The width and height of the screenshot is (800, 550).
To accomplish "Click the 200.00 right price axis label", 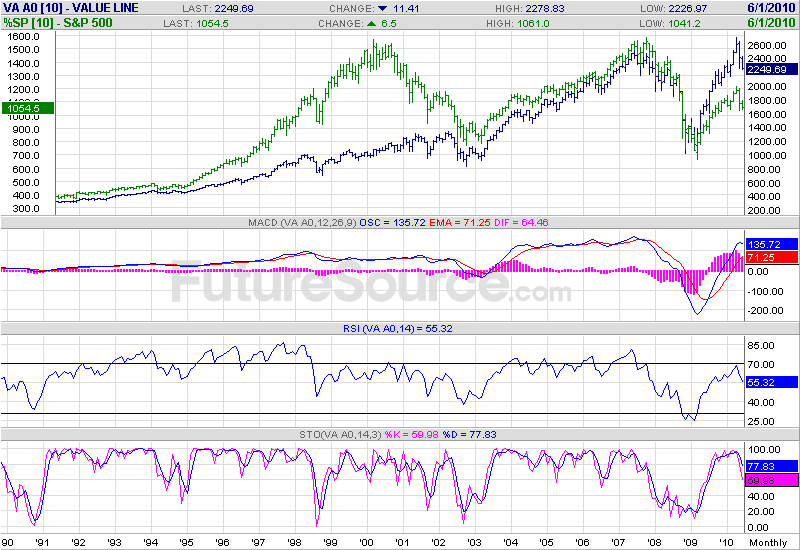I will (764, 210).
